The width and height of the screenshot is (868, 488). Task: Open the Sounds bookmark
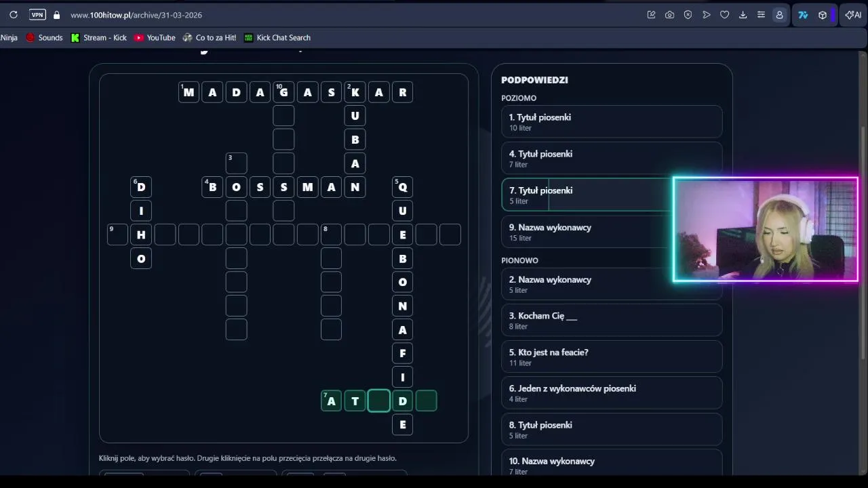point(44,38)
